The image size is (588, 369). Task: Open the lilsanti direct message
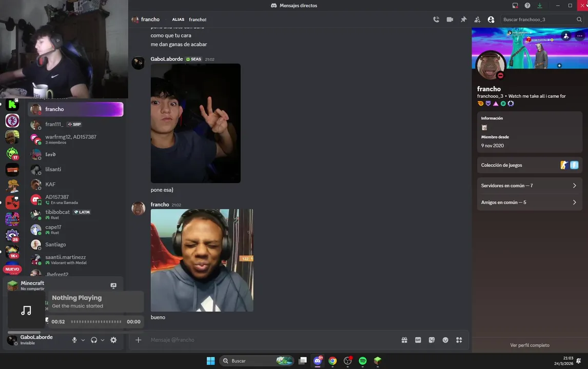coord(76,169)
